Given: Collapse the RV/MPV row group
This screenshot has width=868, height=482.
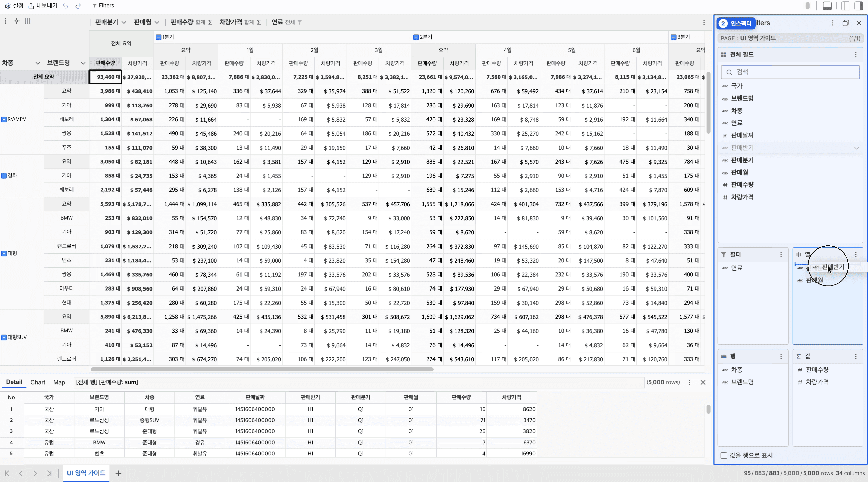Looking at the screenshot, I should [4, 119].
